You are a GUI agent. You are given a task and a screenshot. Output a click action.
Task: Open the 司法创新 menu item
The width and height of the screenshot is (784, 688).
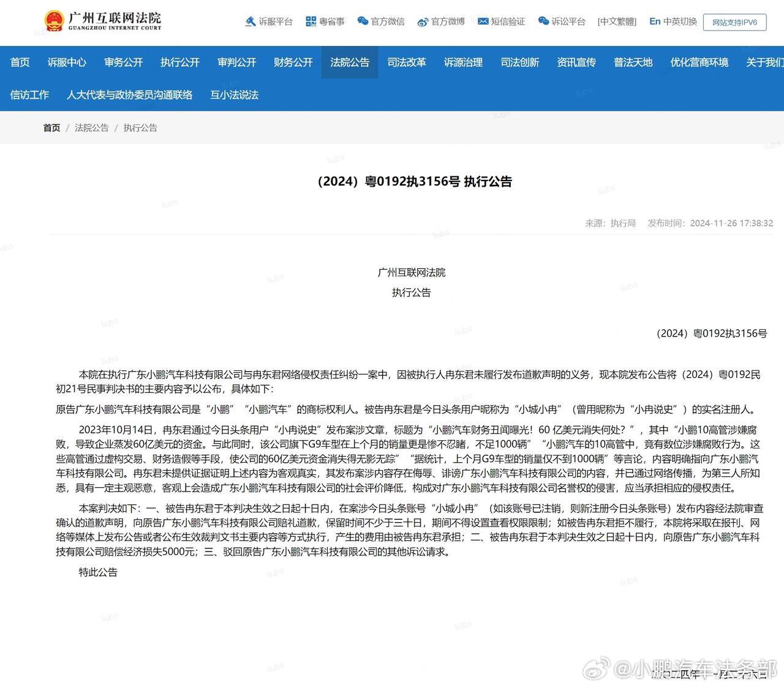point(520,62)
